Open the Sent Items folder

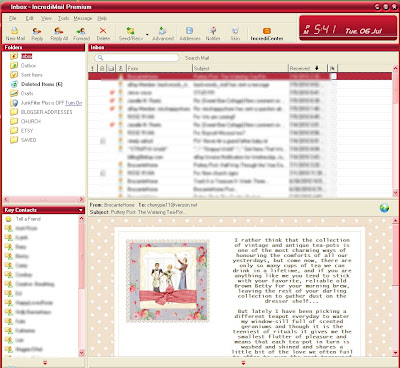click(x=32, y=75)
